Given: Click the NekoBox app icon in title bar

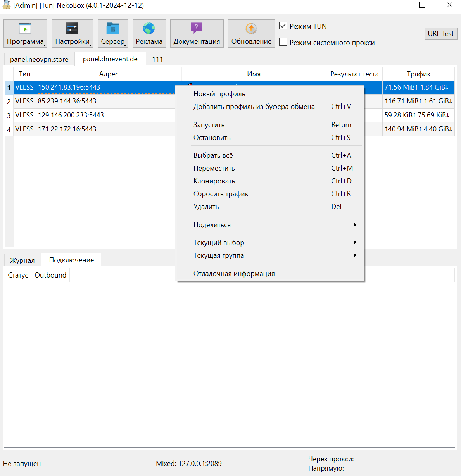Looking at the screenshot, I should tap(7, 5).
